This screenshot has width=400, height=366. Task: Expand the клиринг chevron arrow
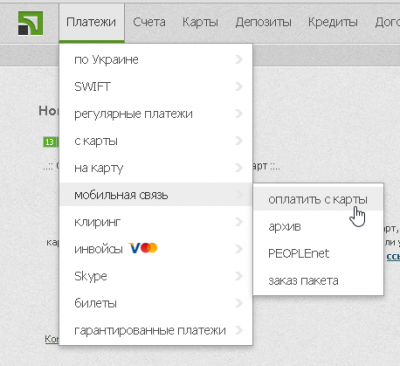[x=239, y=222]
